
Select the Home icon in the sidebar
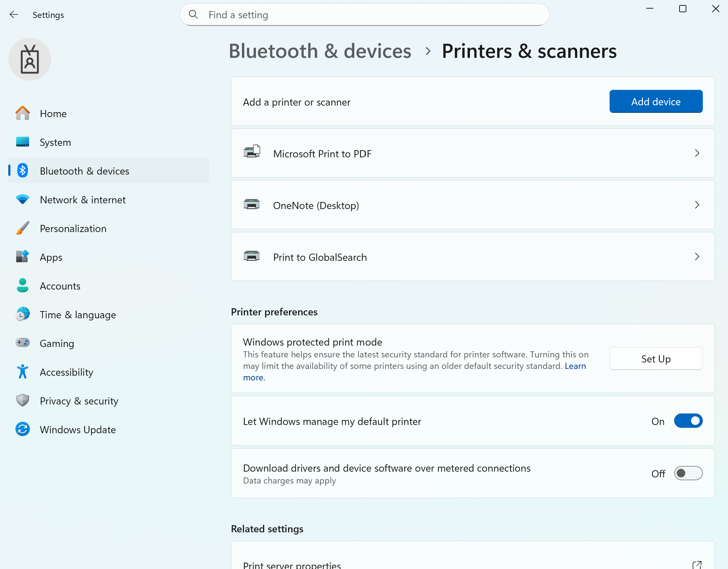coord(22,113)
